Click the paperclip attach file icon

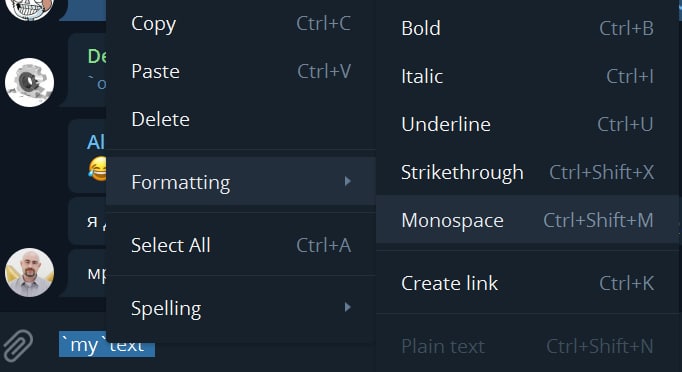tap(18, 345)
